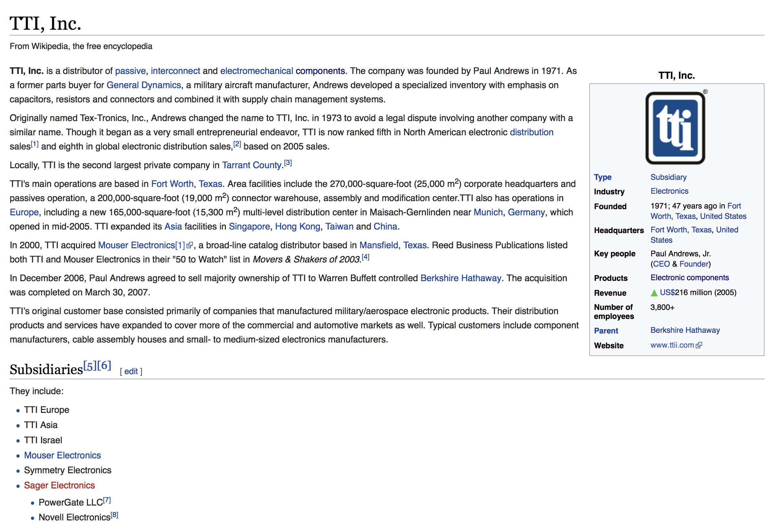Open the 'electromechanical' link

tap(257, 71)
